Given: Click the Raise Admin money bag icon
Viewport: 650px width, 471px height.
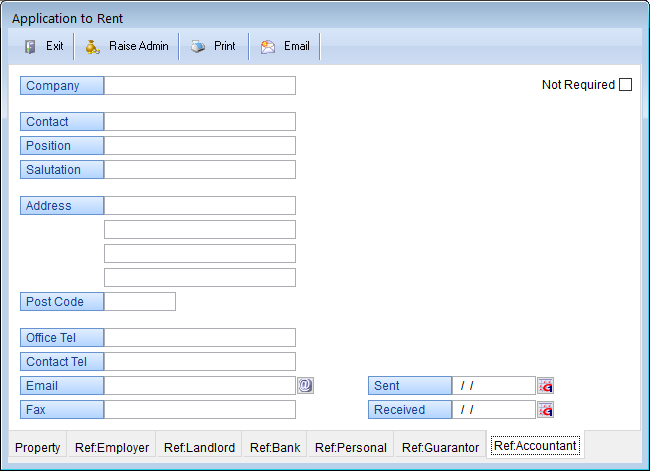Looking at the screenshot, I should click(x=92, y=47).
